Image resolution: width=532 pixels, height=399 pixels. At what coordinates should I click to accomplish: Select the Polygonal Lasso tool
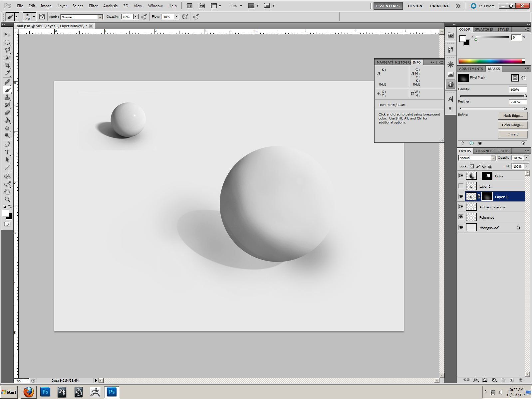(x=7, y=50)
